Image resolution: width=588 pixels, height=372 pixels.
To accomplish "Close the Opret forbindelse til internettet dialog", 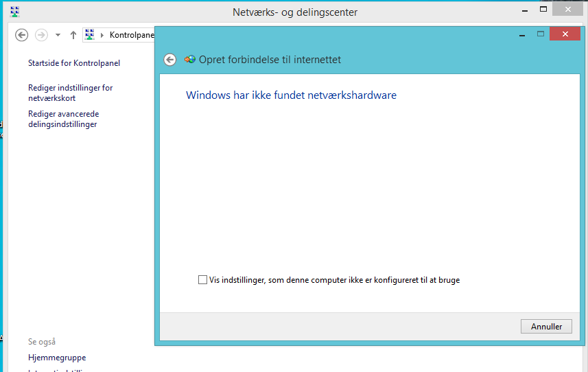I will pyautogui.click(x=565, y=34).
